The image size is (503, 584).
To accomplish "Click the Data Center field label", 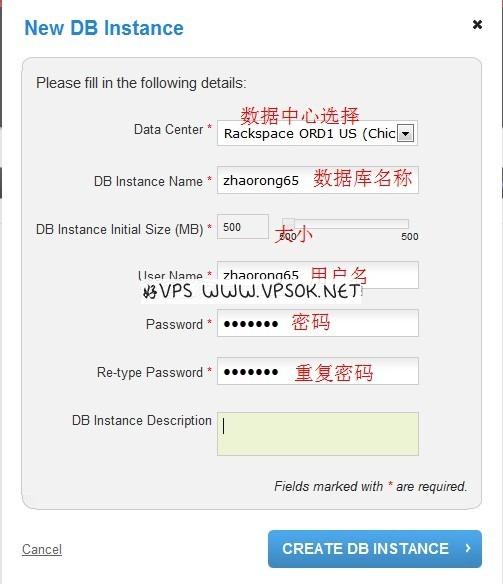I will (x=169, y=130).
